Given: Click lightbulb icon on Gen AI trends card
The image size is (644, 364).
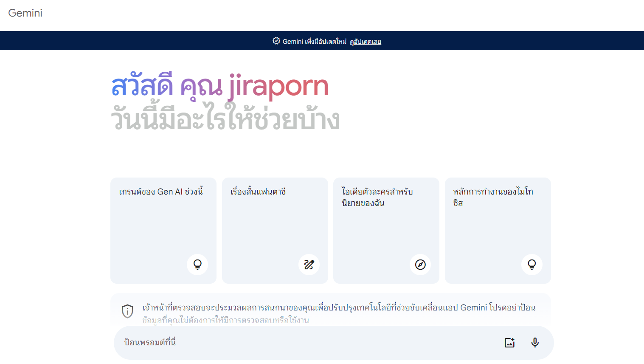Looking at the screenshot, I should click(x=197, y=265).
